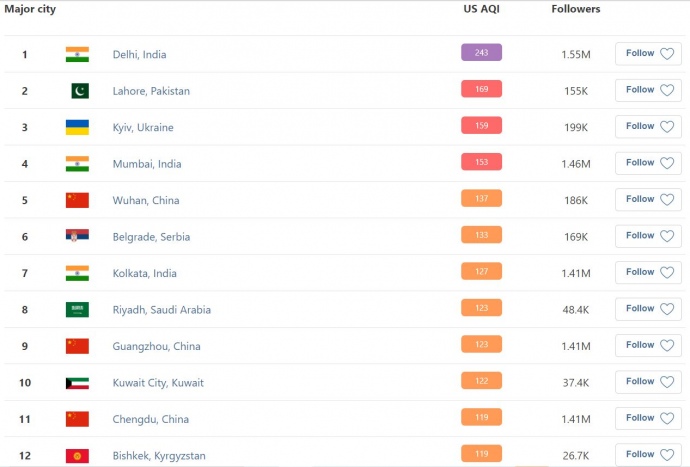Open the Kolkata, India city link
The image size is (690, 467).
coord(144,274)
